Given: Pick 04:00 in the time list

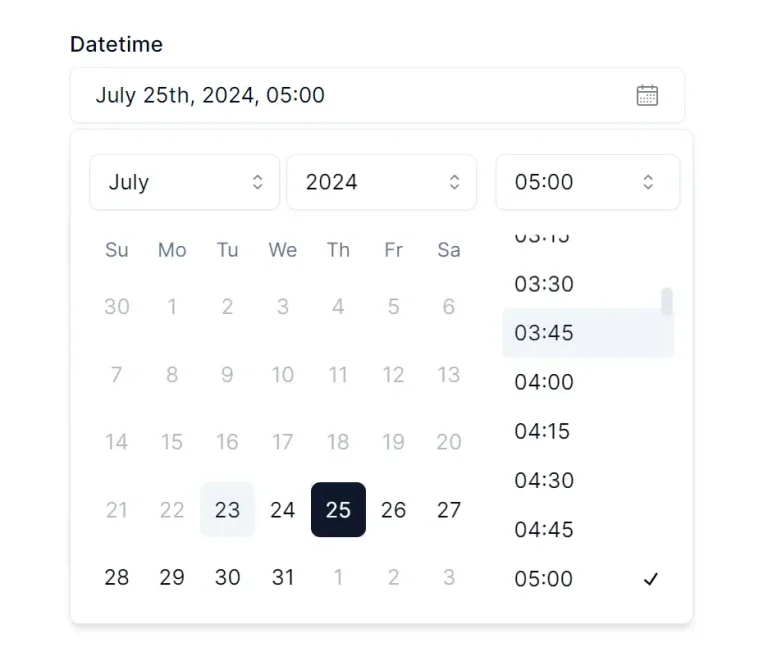Looking at the screenshot, I should [x=544, y=382].
